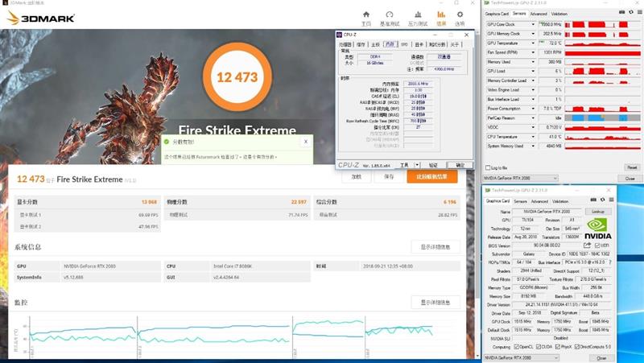
Task: Open the CPU-Z graphics (显卡) tab
Action: pos(419,44)
